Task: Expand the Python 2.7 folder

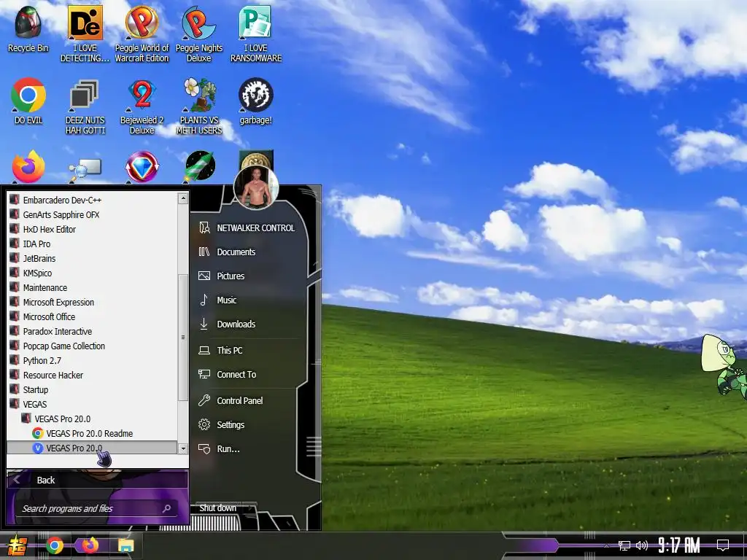Action: (92, 360)
